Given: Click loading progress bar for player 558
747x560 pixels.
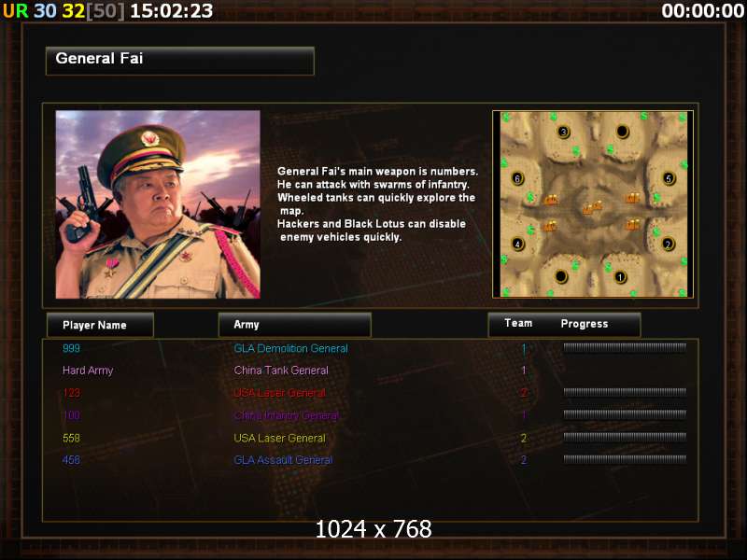Looking at the screenshot, I should click(625, 437).
